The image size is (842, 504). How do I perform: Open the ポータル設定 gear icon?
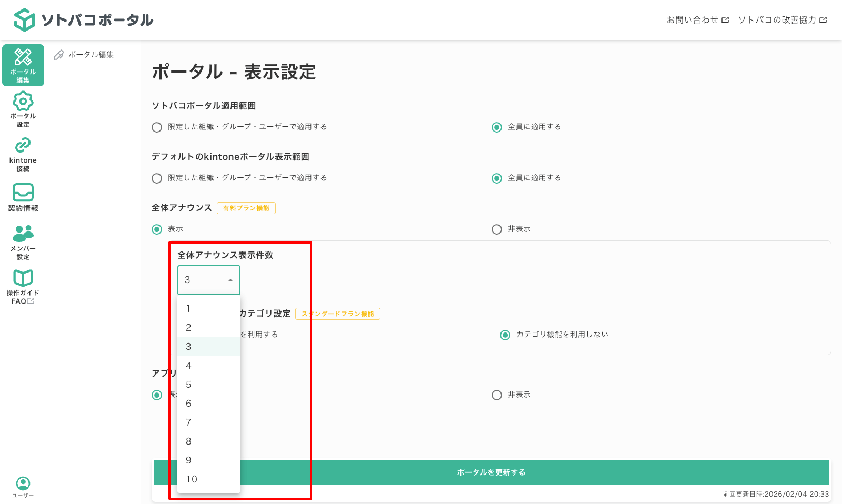(23, 109)
